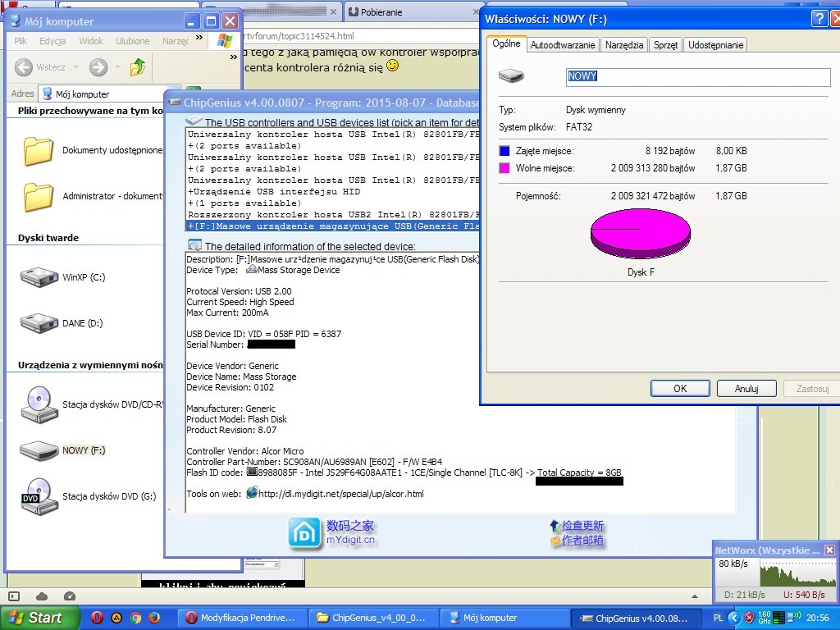Click the 'Controller Vendor: Alcor Micro' line
Image resolution: width=840 pixels, height=630 pixels.
point(244,451)
